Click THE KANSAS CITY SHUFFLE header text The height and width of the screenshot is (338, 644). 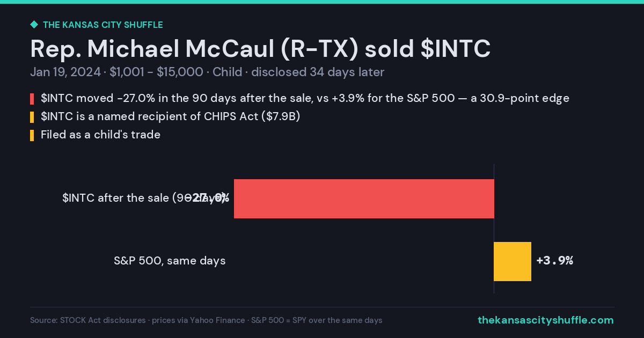click(103, 25)
